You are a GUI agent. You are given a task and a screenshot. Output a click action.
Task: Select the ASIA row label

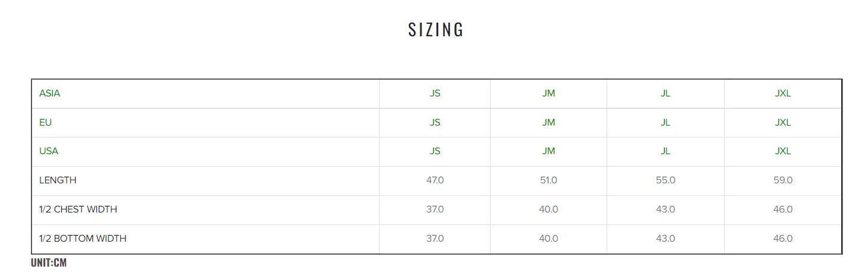coord(49,93)
